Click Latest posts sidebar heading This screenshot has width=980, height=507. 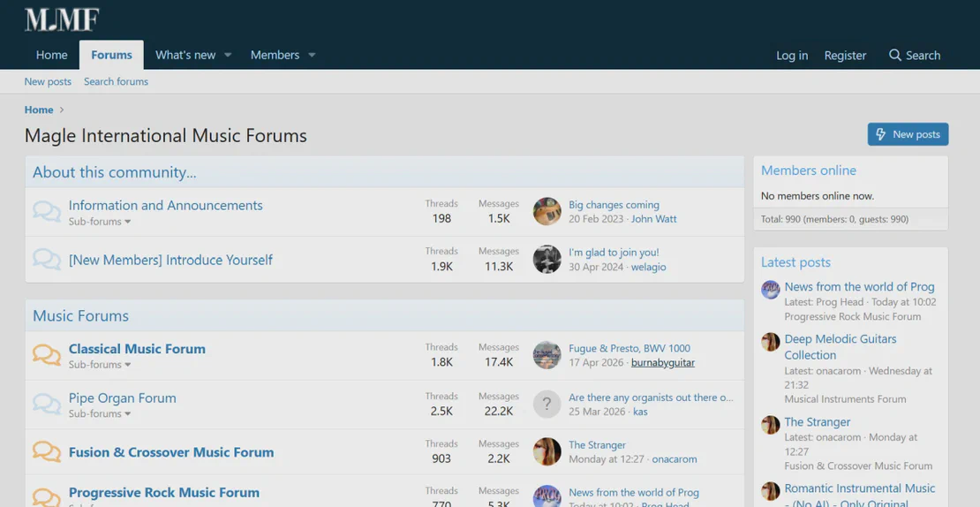pos(795,262)
